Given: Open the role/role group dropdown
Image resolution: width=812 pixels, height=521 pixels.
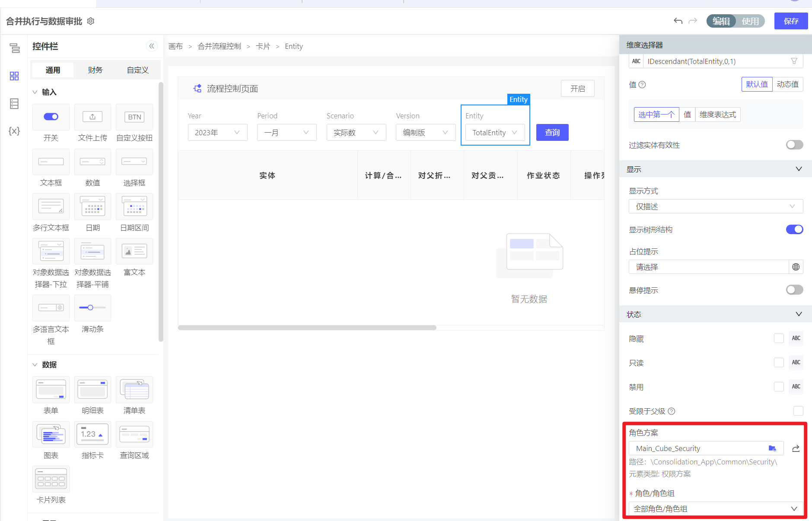Looking at the screenshot, I should (715, 509).
